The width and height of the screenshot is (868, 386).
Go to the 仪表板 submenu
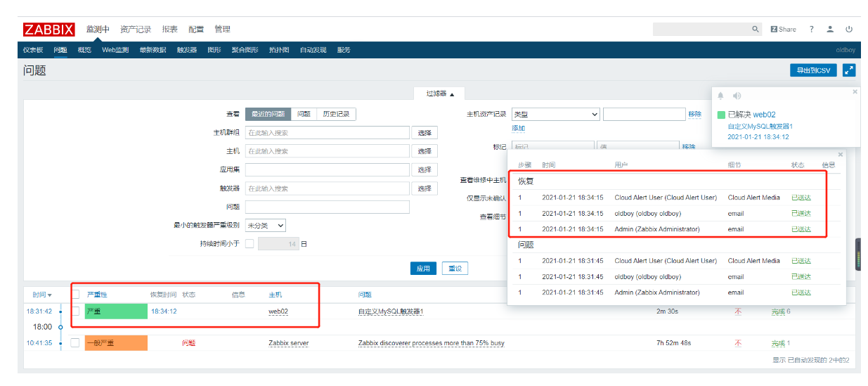click(33, 50)
